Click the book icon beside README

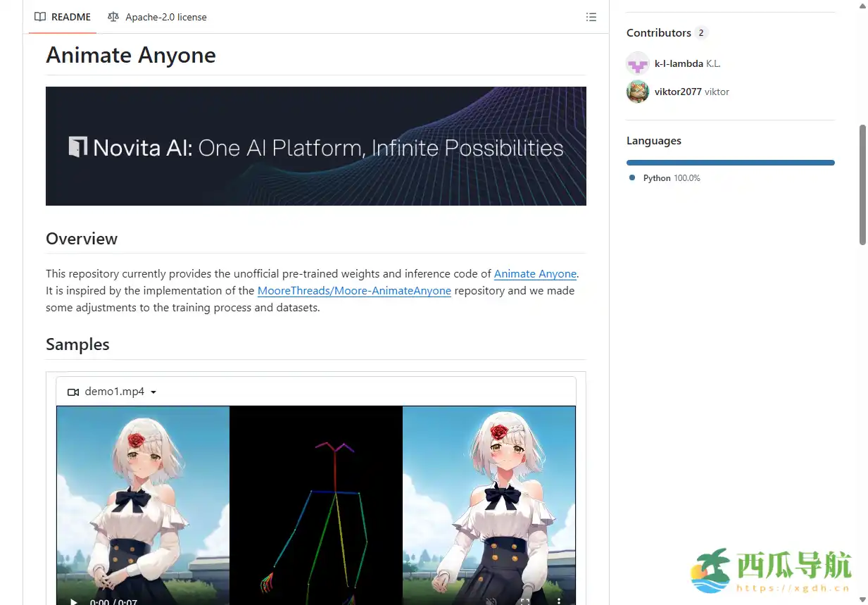coord(40,17)
